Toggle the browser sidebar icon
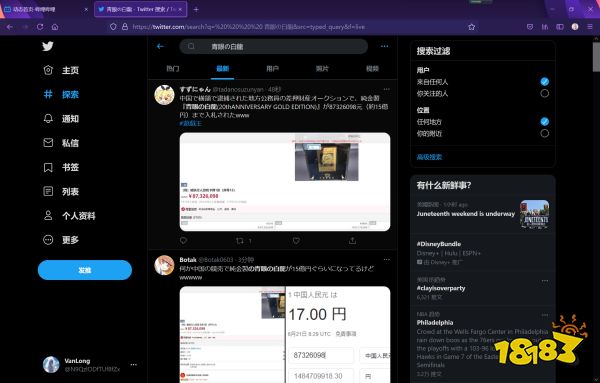 click(x=560, y=27)
